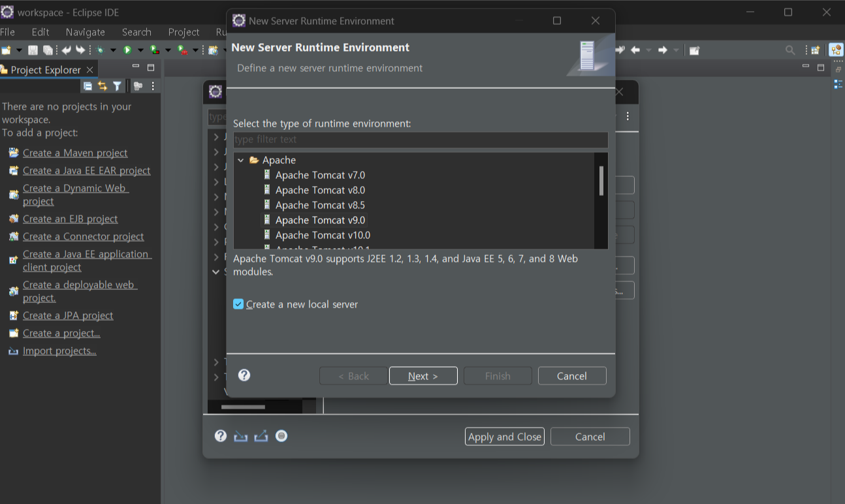Viewport: 845px width, 504px height.
Task: Click the Undo arrow in toolbar
Action: [x=66, y=50]
